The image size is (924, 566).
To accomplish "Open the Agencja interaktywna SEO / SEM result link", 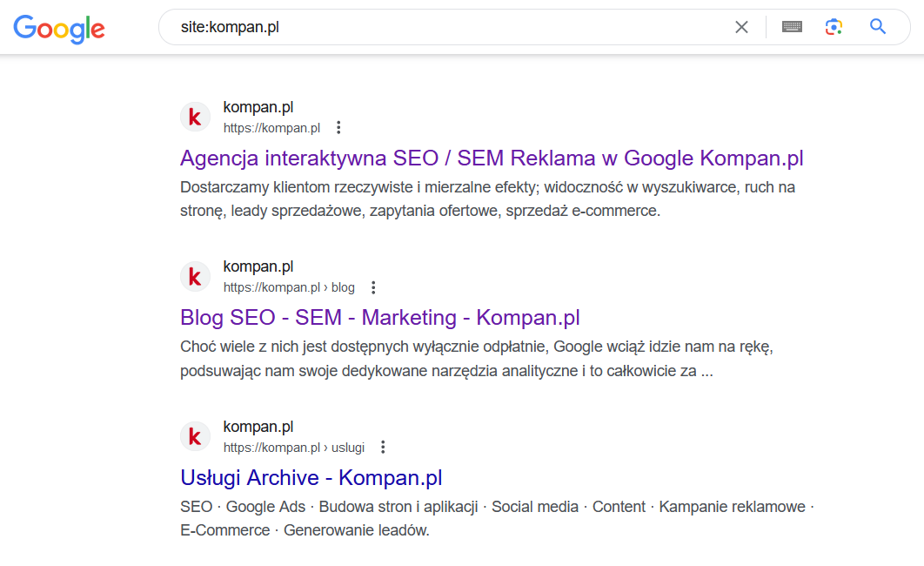I will pyautogui.click(x=492, y=158).
